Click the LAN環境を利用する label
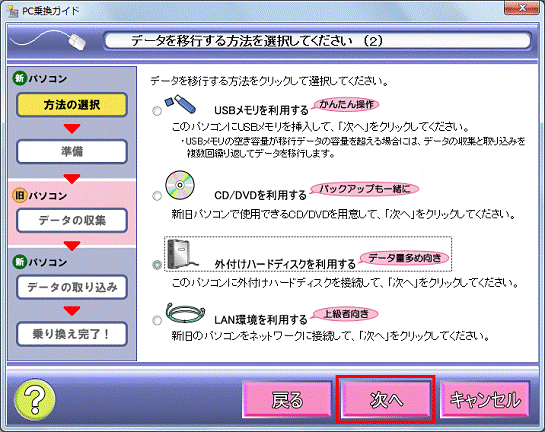 click(261, 319)
